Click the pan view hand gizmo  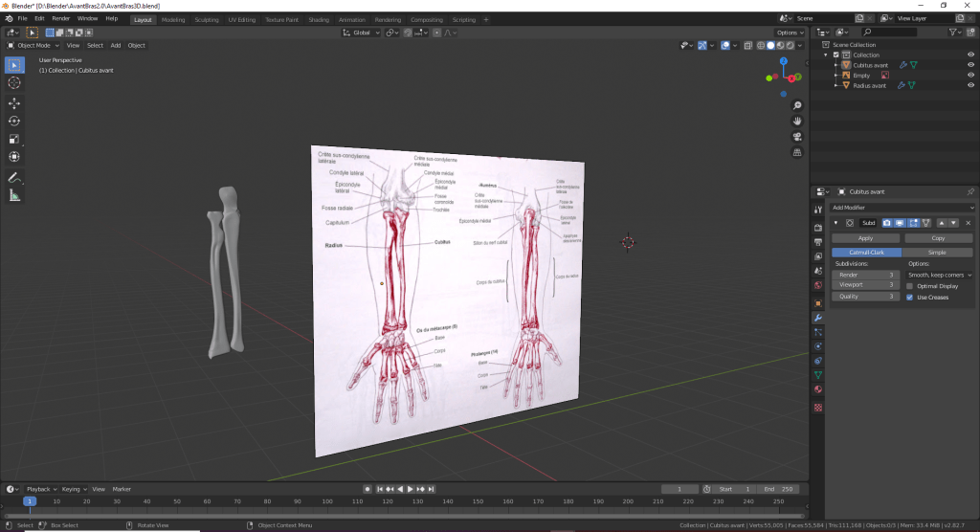tap(797, 121)
